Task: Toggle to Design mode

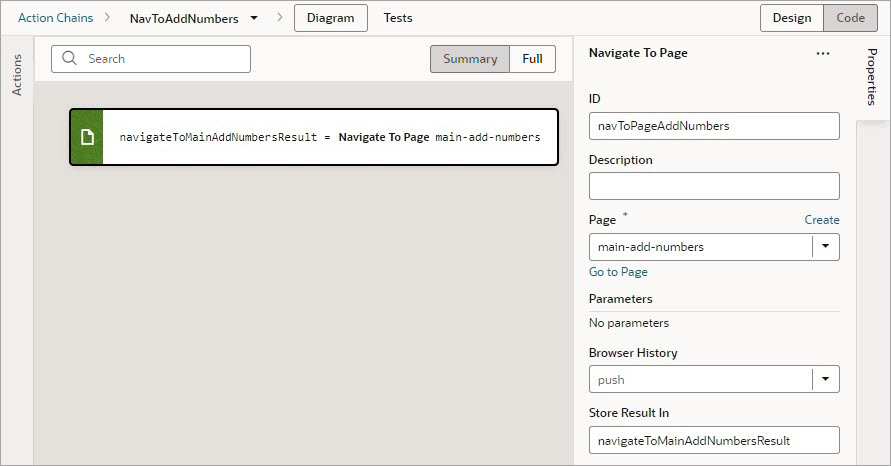Action: pyautogui.click(x=792, y=18)
